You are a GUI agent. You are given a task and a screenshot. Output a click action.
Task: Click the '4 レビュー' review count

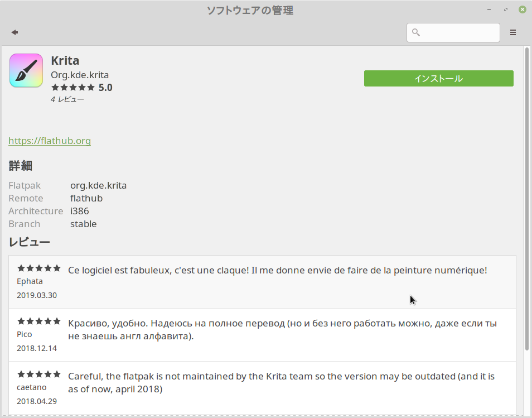(x=67, y=99)
